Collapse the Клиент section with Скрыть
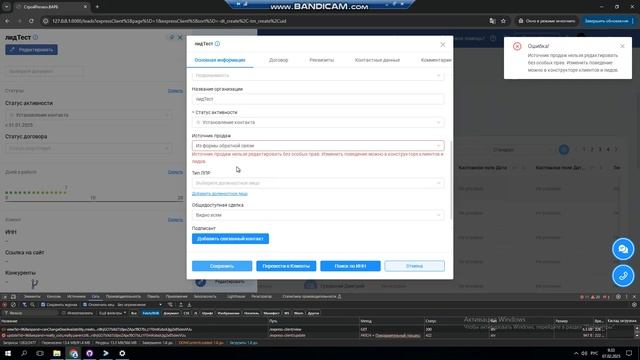 [x=175, y=220]
